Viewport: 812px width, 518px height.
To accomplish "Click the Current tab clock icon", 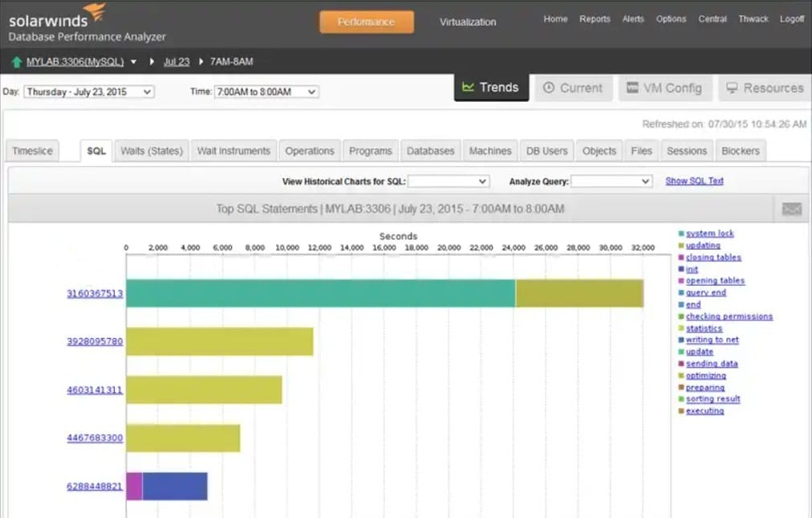I will [x=548, y=88].
